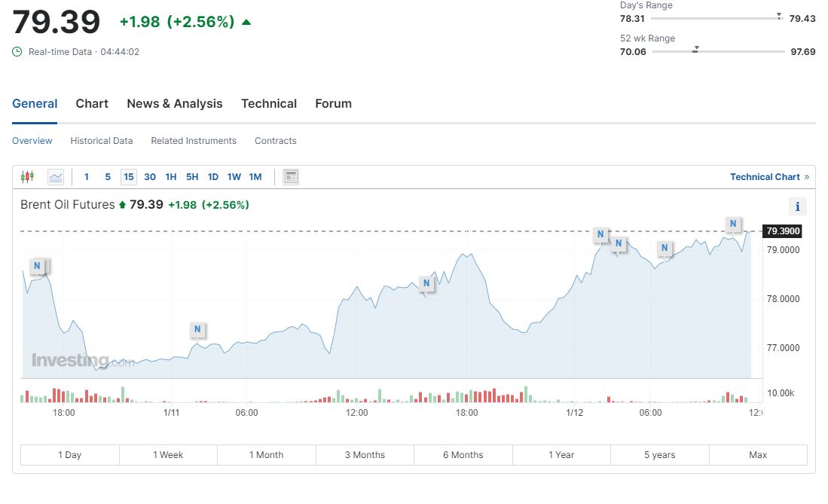
Task: Select the 15-minute interval
Action: pos(129,177)
